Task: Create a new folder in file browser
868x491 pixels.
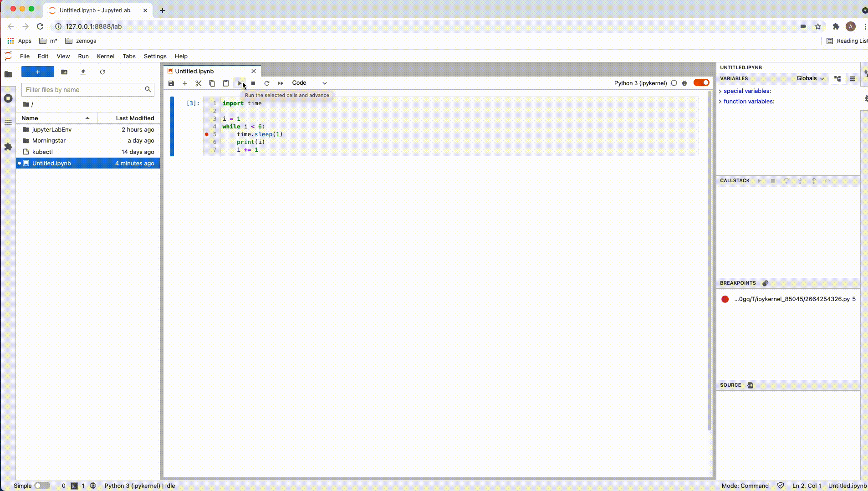Action: [x=64, y=72]
